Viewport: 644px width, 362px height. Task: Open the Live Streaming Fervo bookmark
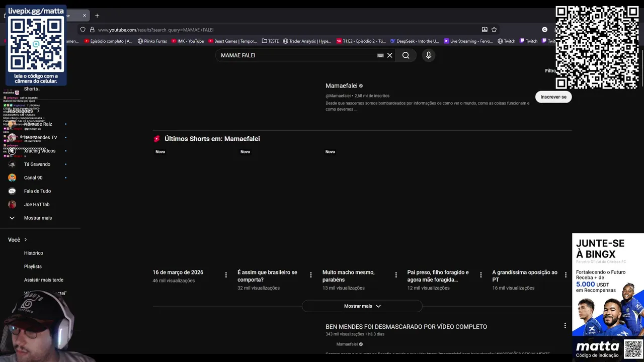468,41
